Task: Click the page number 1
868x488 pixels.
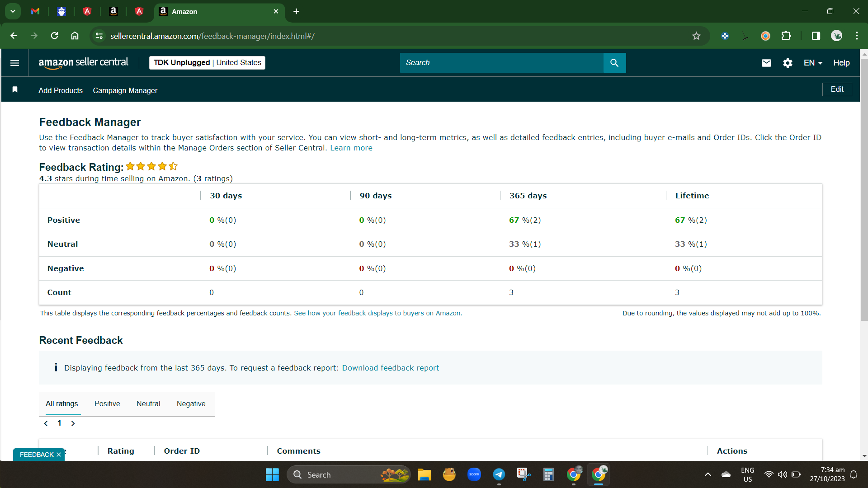Action: click(59, 423)
